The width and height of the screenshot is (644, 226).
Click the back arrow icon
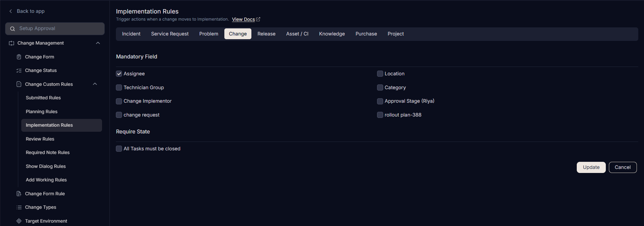11,11
